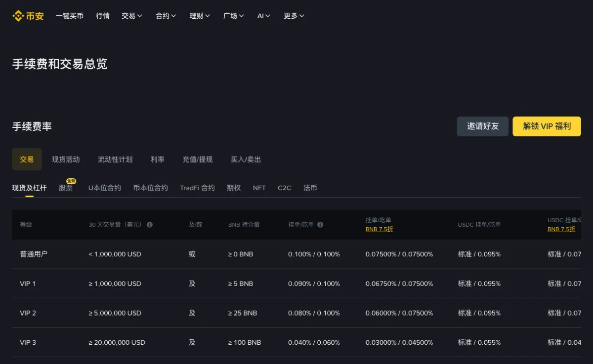Click the ≥ 25 BNB holding cell
The height and width of the screenshot is (364, 593).
coord(243,313)
